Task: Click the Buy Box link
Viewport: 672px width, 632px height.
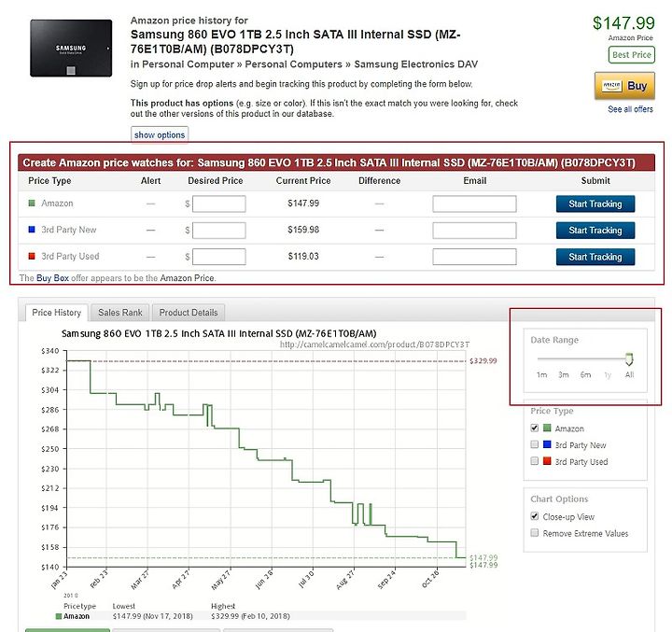Action: point(52,278)
